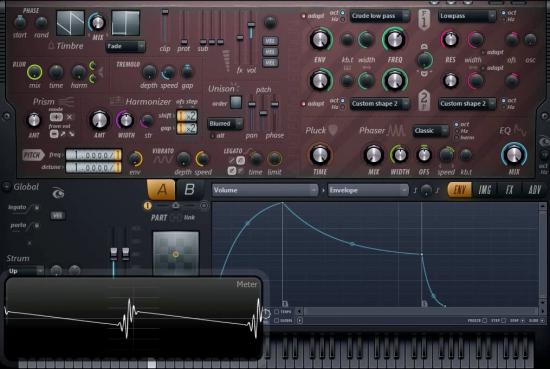Screen dimensions: 550x369
Task: Open the Timbre Fade mode dropdown
Action: tap(125, 46)
